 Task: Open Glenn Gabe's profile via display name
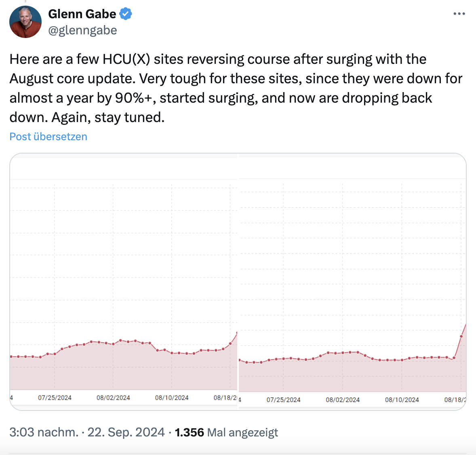pos(82,13)
